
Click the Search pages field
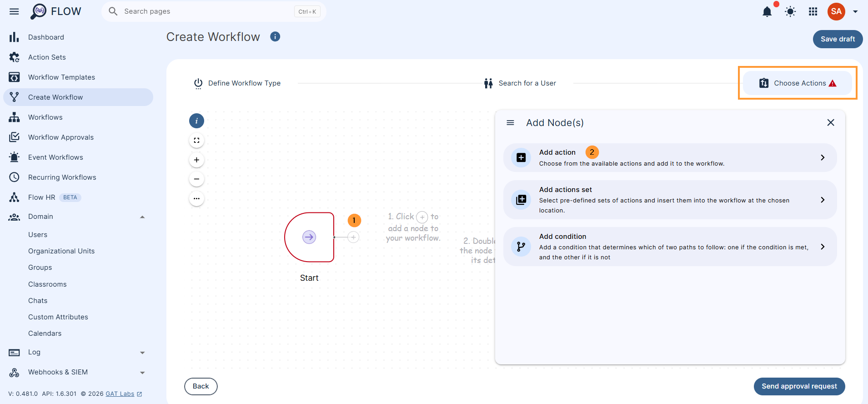click(214, 11)
